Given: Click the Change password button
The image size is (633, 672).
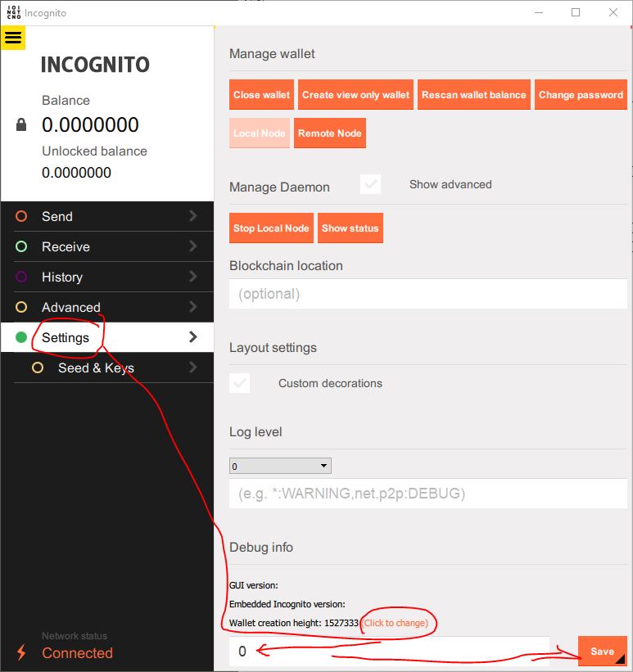Looking at the screenshot, I should coord(581,95).
